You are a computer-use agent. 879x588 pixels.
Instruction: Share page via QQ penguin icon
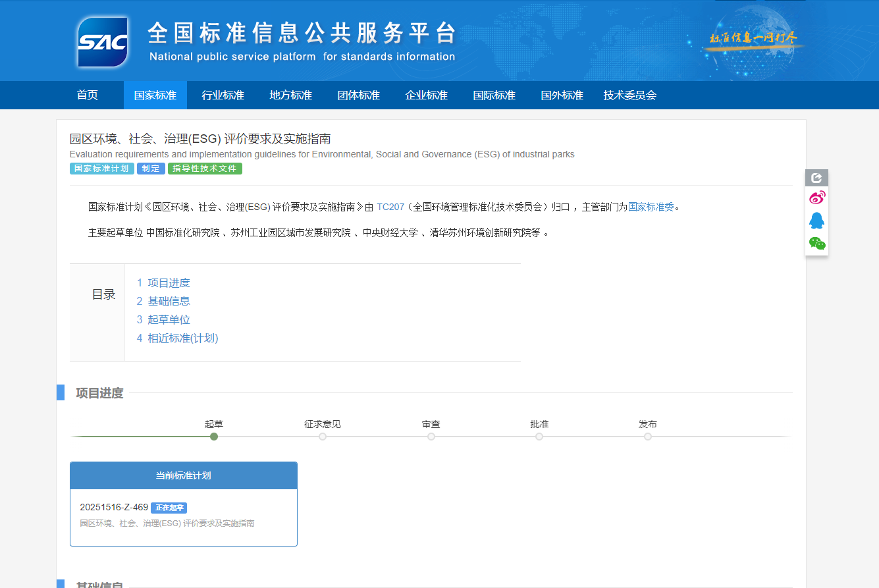[x=816, y=221]
